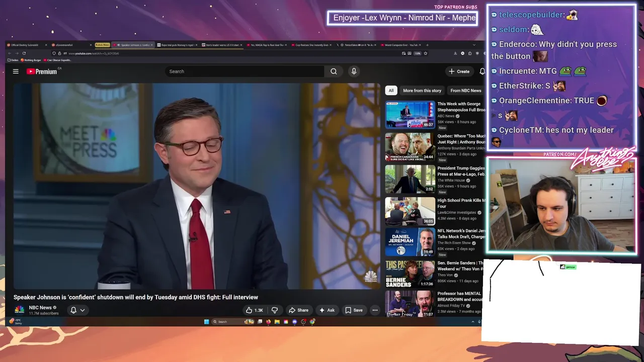Toggle the NBC News subscription notification bell
Image resolution: width=644 pixels, height=362 pixels.
click(73, 310)
